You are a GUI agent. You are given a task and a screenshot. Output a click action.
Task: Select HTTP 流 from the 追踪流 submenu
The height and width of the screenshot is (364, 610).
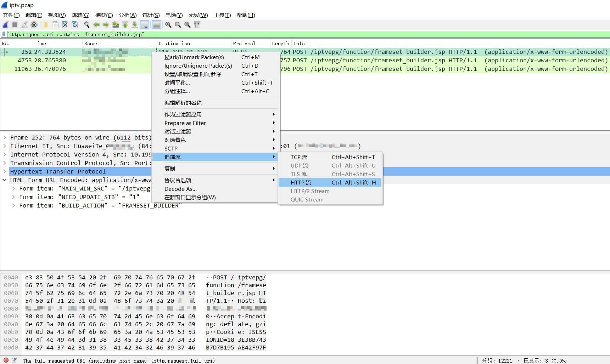pyautogui.click(x=301, y=182)
